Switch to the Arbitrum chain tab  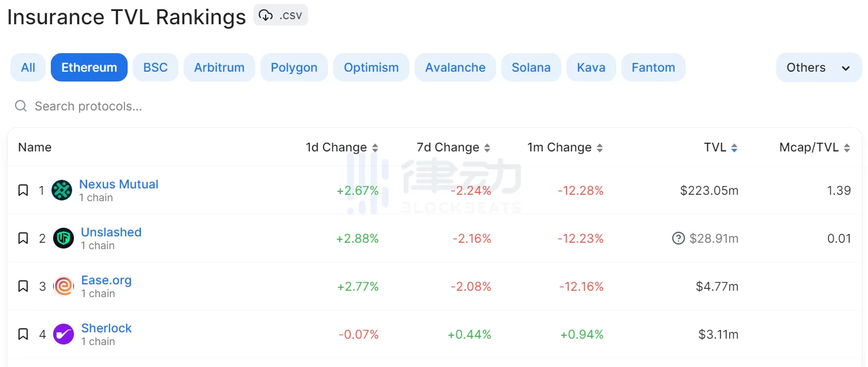pyautogui.click(x=219, y=68)
